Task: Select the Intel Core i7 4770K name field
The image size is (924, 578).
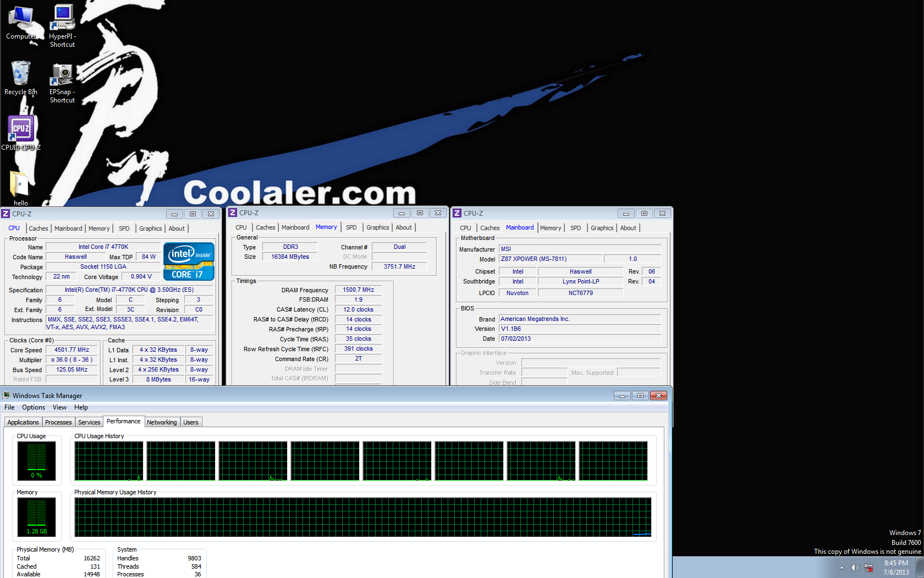Action: (x=103, y=247)
